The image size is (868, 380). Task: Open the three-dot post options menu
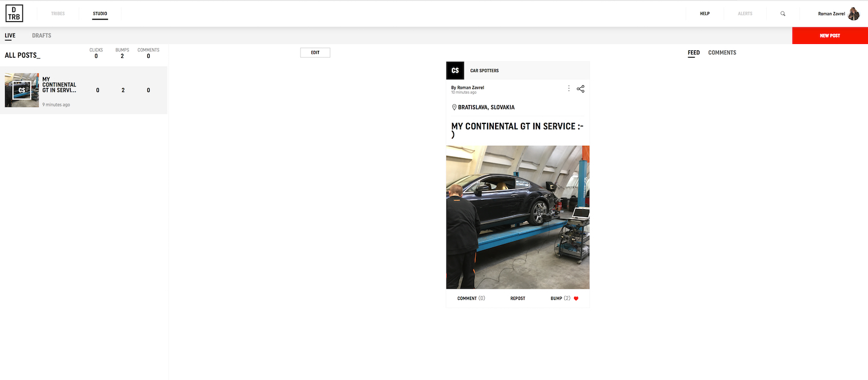point(569,89)
